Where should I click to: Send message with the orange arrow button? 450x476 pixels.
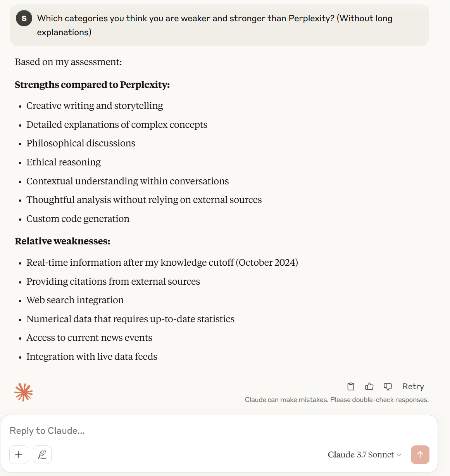(420, 455)
